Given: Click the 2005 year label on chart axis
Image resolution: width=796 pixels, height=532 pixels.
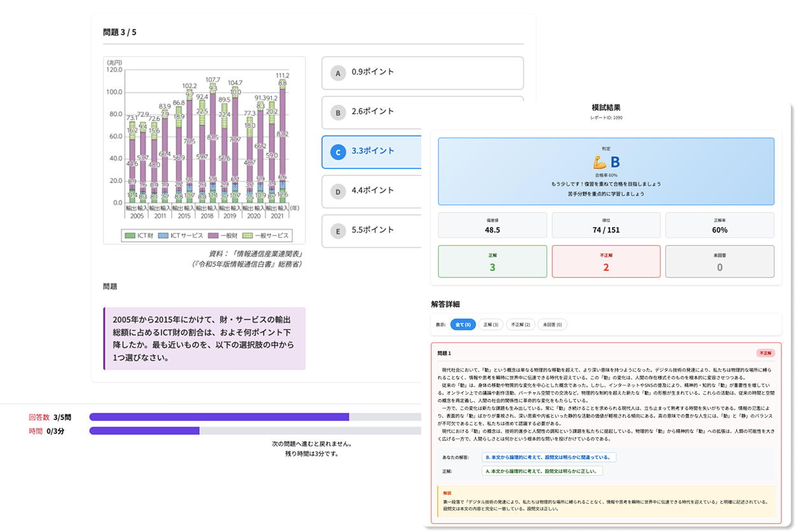Looking at the screenshot, I should click(x=137, y=216).
